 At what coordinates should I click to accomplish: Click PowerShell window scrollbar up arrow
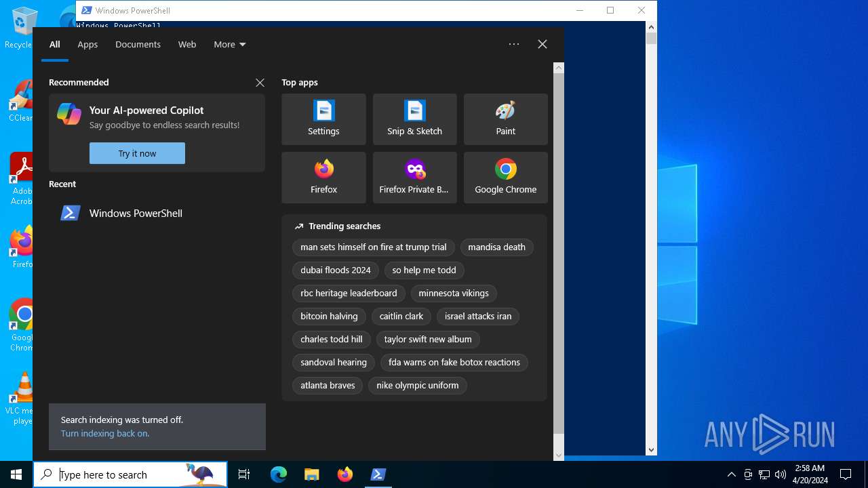click(x=651, y=27)
